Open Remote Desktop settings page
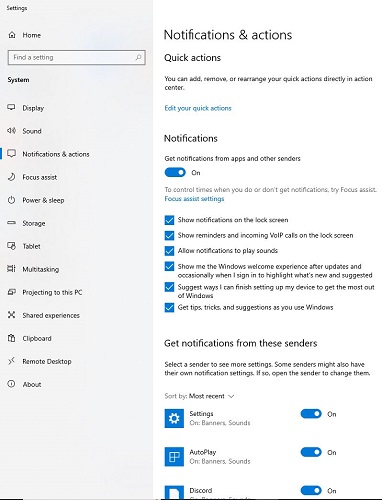 [47, 361]
